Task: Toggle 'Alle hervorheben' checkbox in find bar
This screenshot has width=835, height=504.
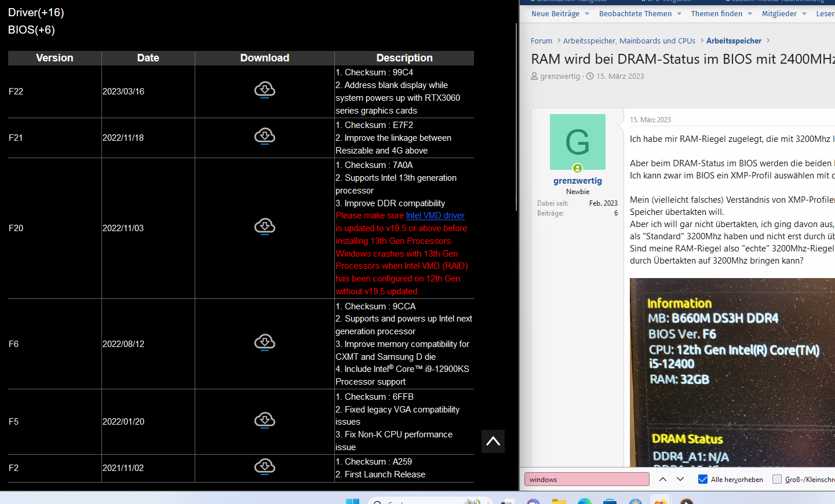Action: click(703, 479)
